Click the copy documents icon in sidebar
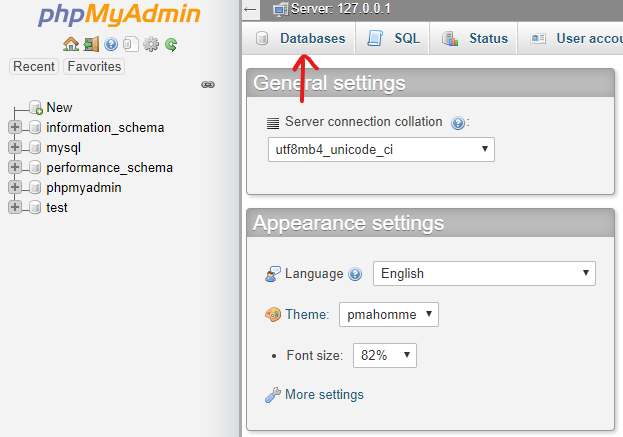The image size is (623, 437). point(131,44)
